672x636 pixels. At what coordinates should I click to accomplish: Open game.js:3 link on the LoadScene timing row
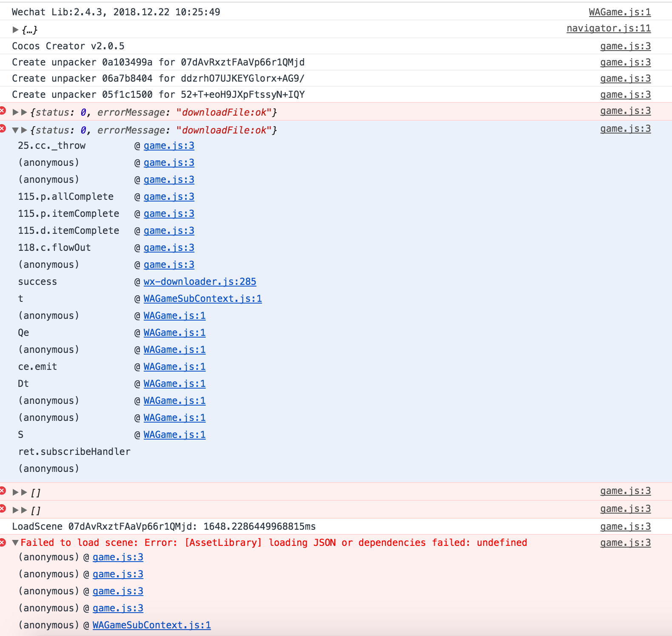pos(625,527)
